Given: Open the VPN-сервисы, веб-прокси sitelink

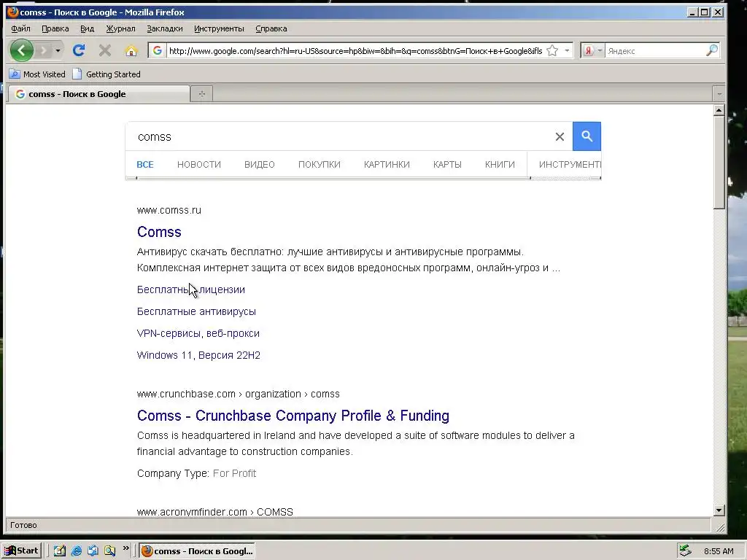Looking at the screenshot, I should (198, 333).
